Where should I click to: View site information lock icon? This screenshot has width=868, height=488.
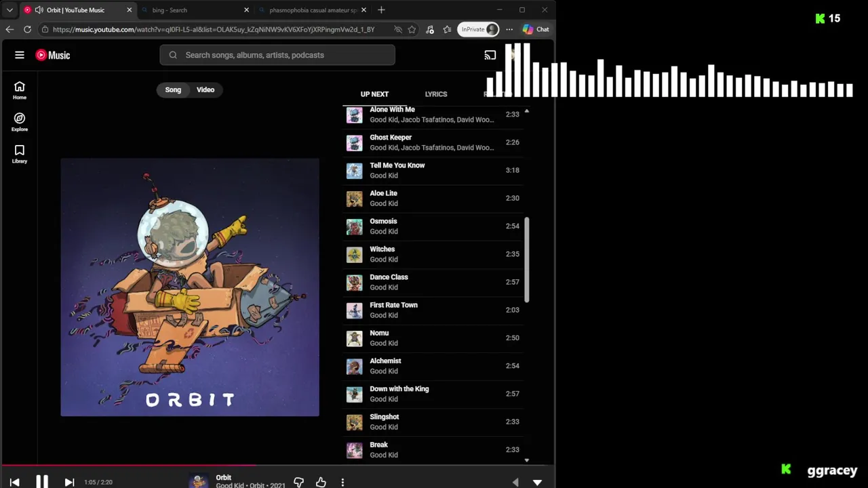pos(45,29)
